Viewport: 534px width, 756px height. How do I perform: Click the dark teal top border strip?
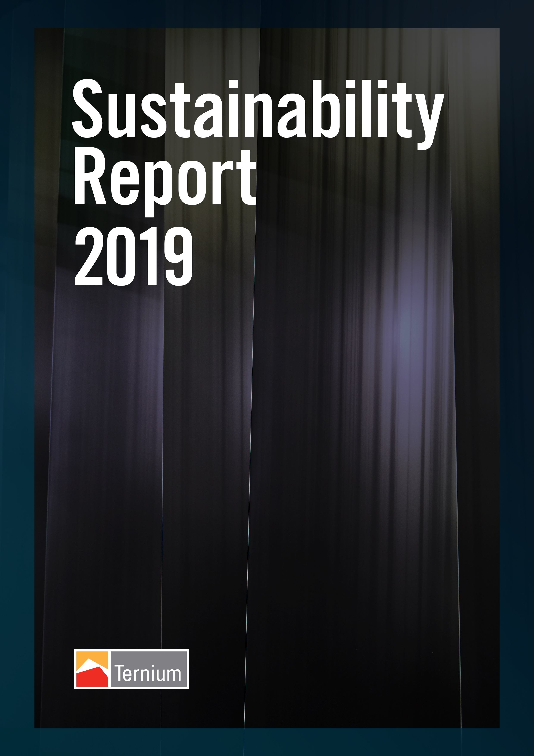(x=267, y=14)
